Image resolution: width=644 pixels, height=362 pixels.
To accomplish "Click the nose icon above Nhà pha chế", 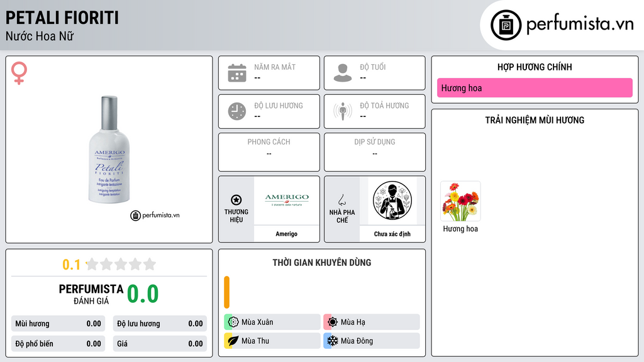I will coord(341,200).
